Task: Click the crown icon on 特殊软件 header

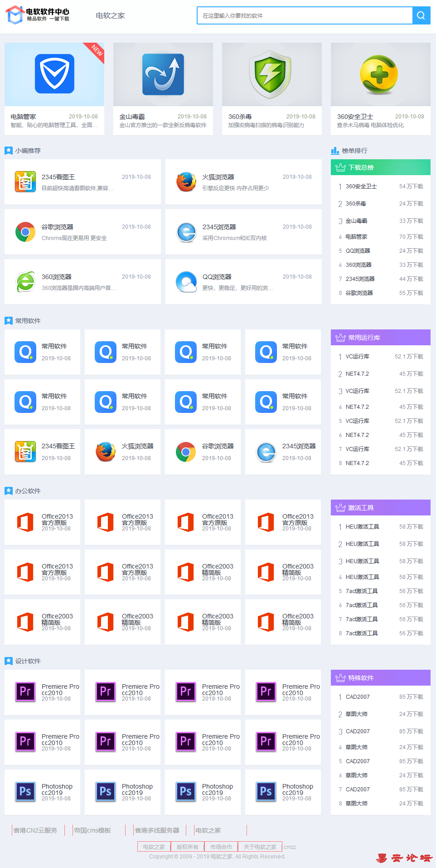Action: click(340, 678)
